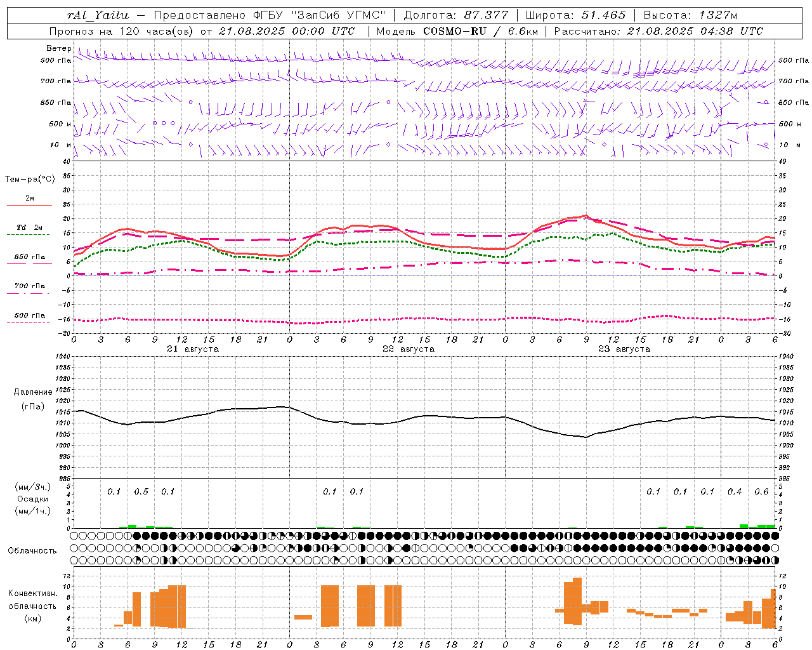Click the 850 гПа temperature legend entry
The height and width of the screenshot is (650, 812).
click(x=30, y=257)
